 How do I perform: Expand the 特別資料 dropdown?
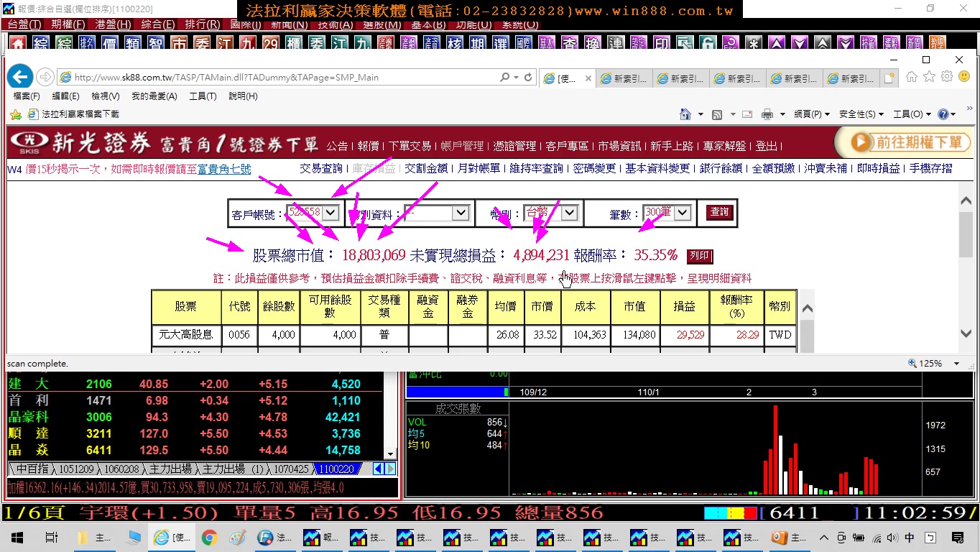(x=461, y=213)
